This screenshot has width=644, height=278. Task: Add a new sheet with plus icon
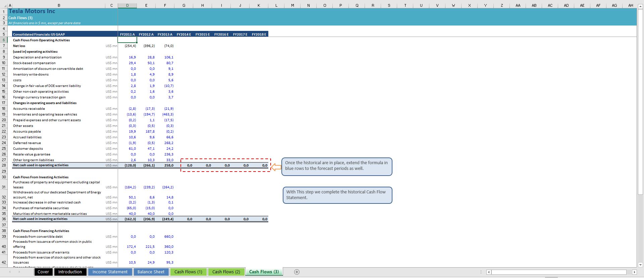(297, 272)
